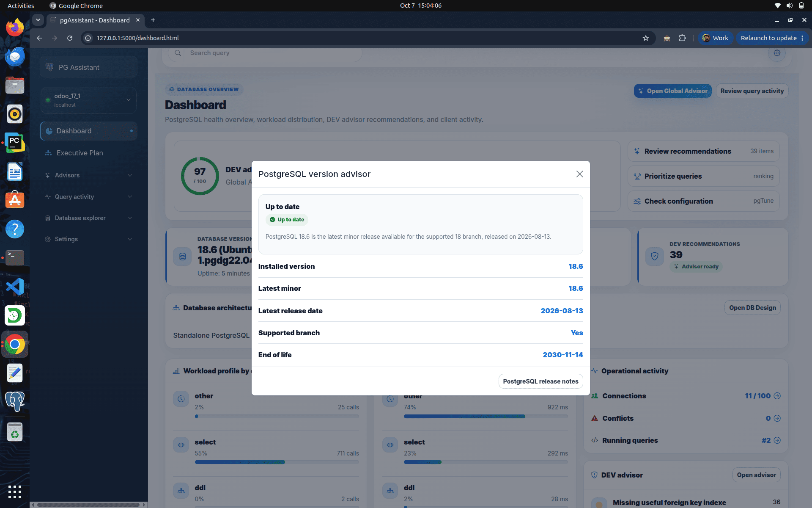The image size is (812, 508).
Task: Open the odoo_17_1 database selector dropdown
Action: 89,100
